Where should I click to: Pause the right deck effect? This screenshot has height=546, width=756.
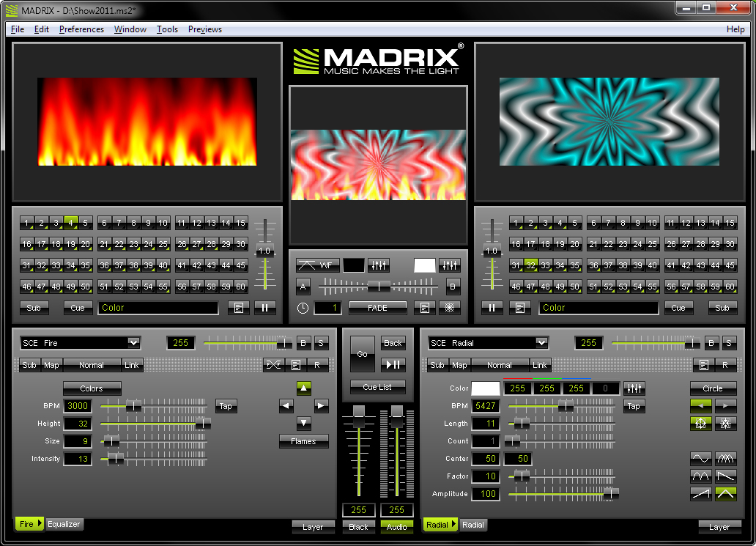(492, 308)
